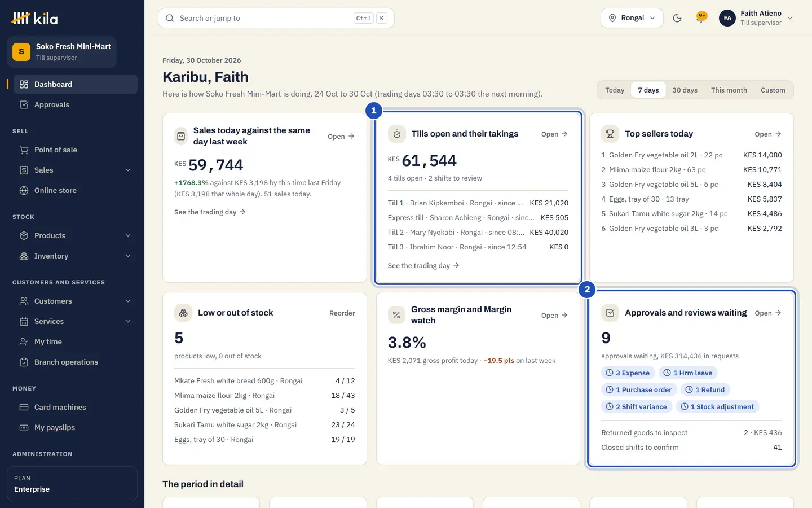Click Reorder on Low or out of stock
Screen dimensions: 812x508
click(x=342, y=313)
